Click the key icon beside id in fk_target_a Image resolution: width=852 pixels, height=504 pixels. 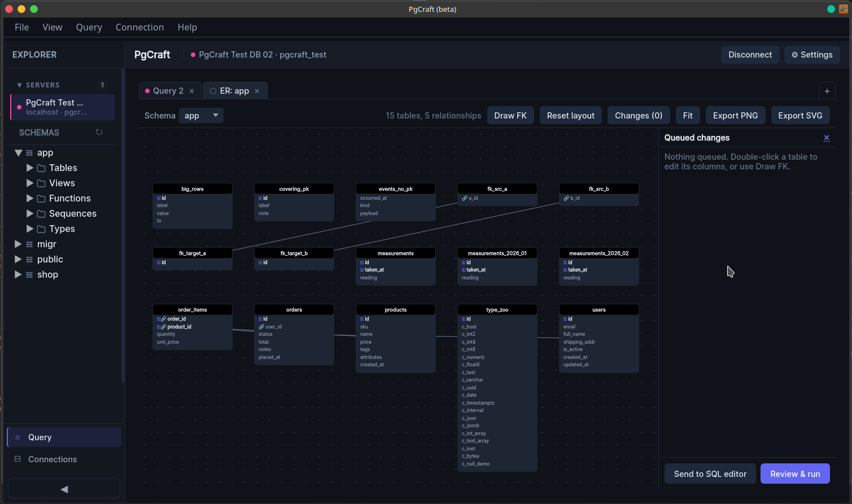[159, 262]
